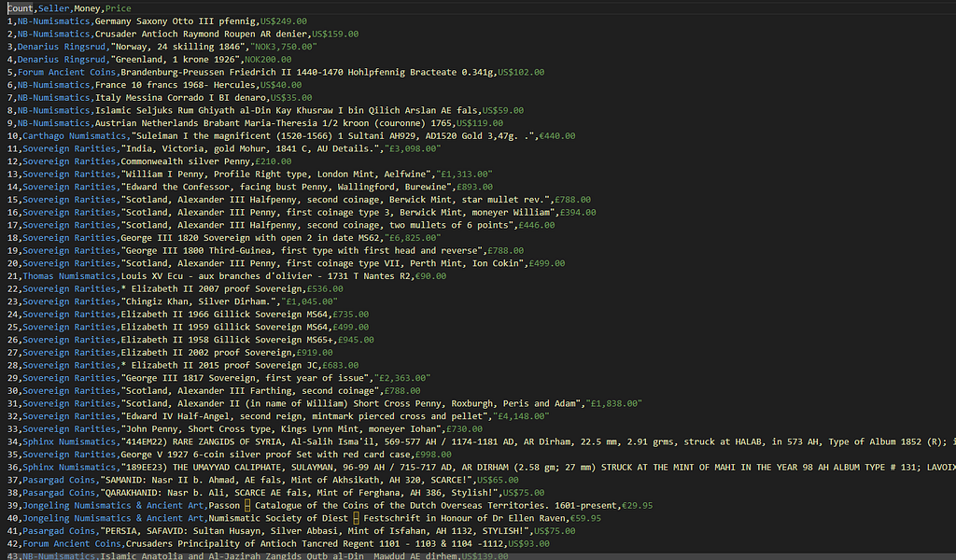Select the €29.95 price

pyautogui.click(x=637, y=508)
